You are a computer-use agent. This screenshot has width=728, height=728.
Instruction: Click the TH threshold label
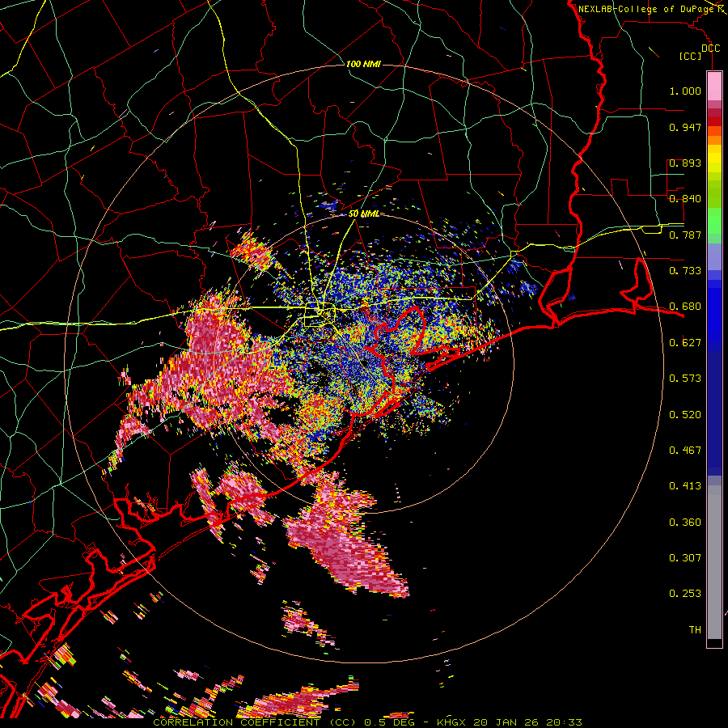pos(695,630)
